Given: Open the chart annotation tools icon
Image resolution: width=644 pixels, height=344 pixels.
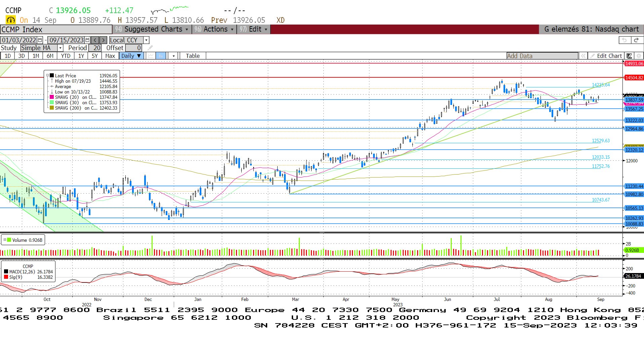Looking at the screenshot, I should click(629, 56).
